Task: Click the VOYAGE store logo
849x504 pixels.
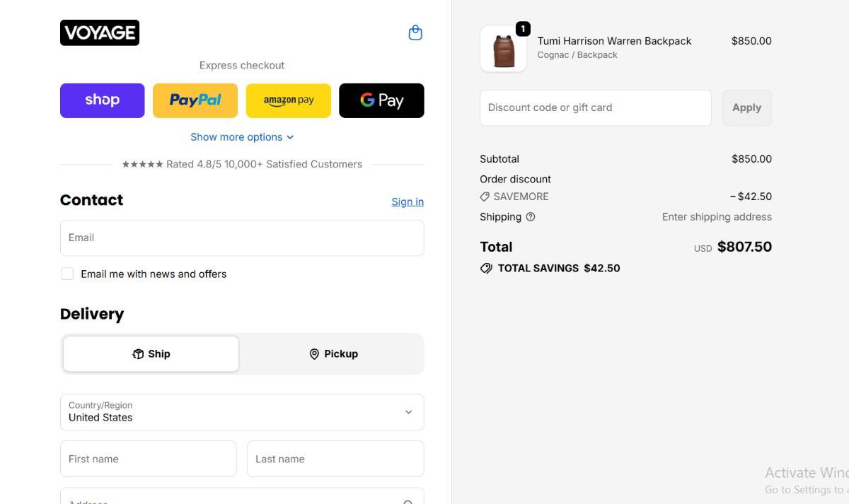Action: click(100, 33)
